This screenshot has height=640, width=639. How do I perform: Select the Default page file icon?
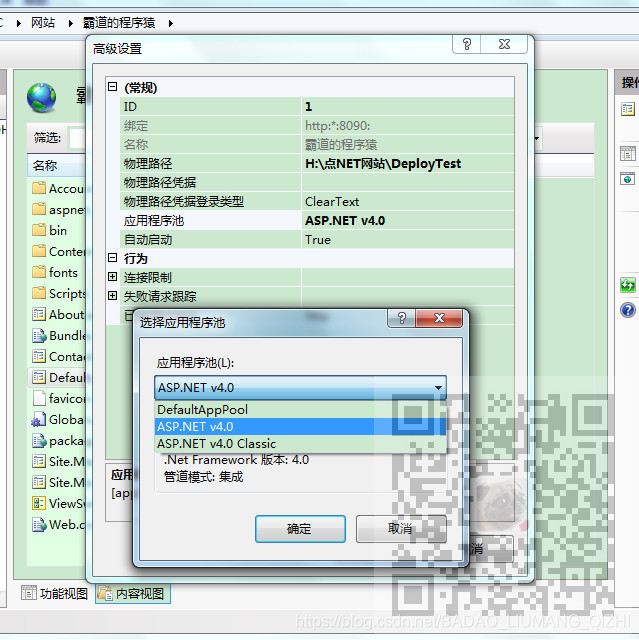(x=39, y=377)
